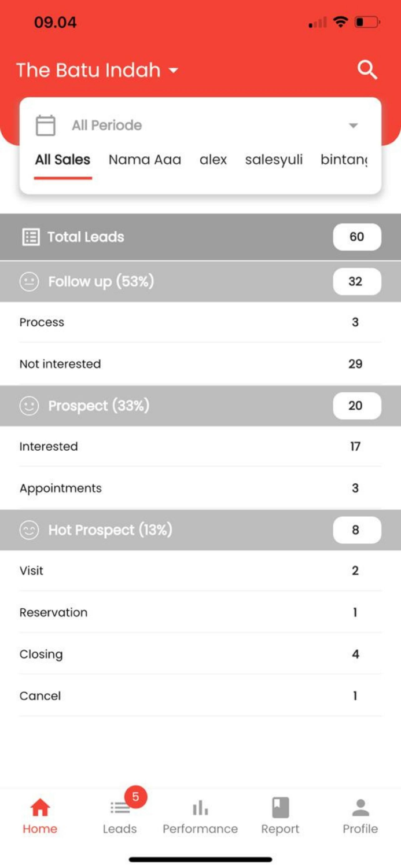
Task: Select the alex sales tab
Action: coord(213,160)
